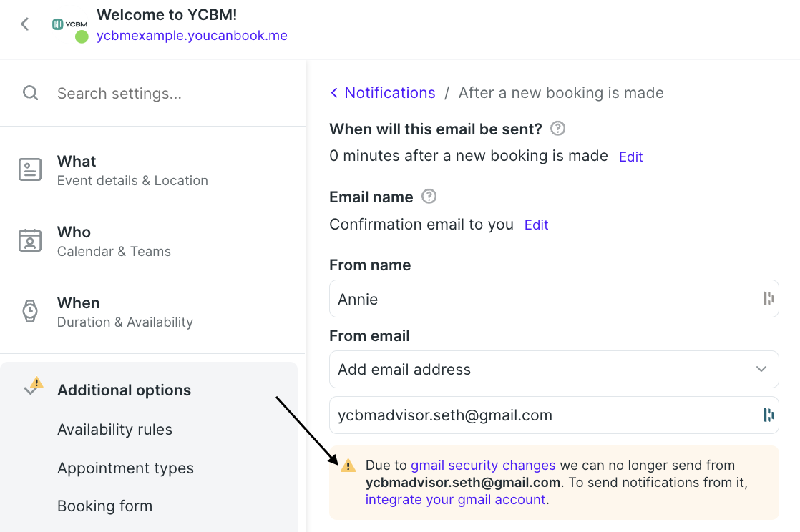Go back to Notifications via breadcrumb
Viewport: 800px width, 532px height.
[x=383, y=93]
